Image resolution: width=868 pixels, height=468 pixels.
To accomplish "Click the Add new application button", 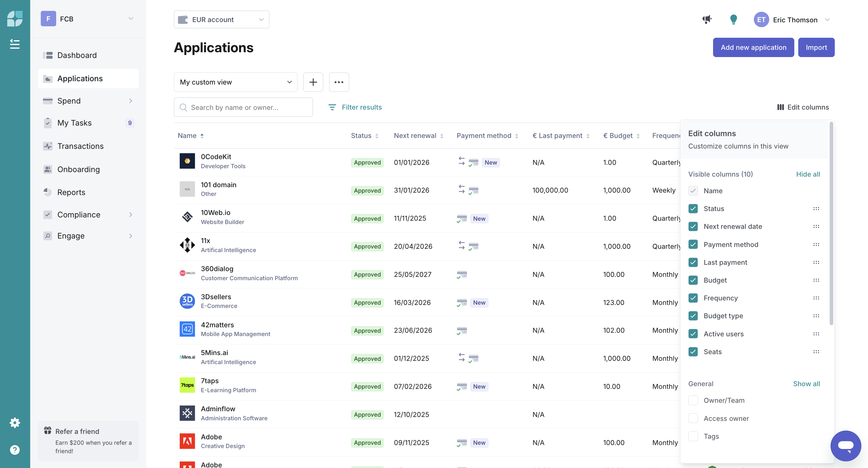I will [x=753, y=47].
